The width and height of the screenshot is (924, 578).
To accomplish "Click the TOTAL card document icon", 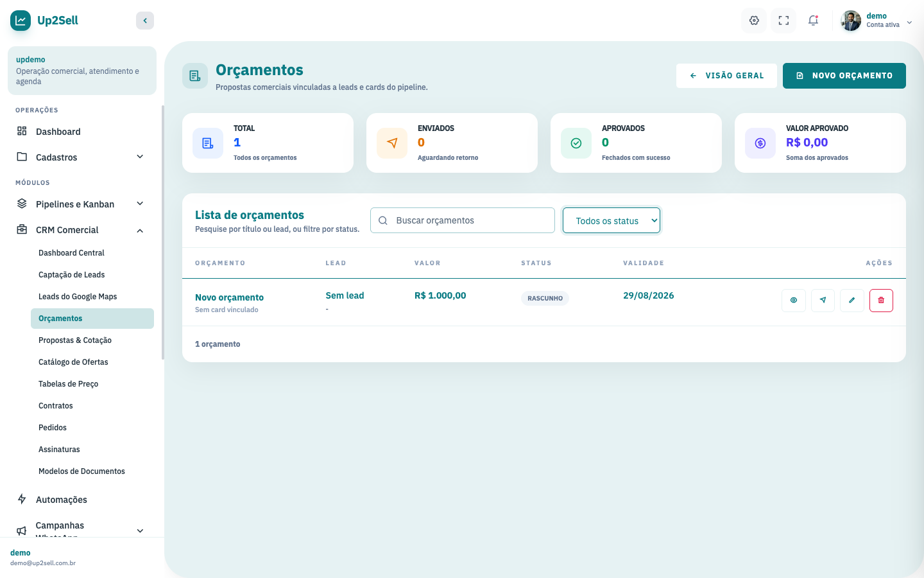I will click(208, 143).
